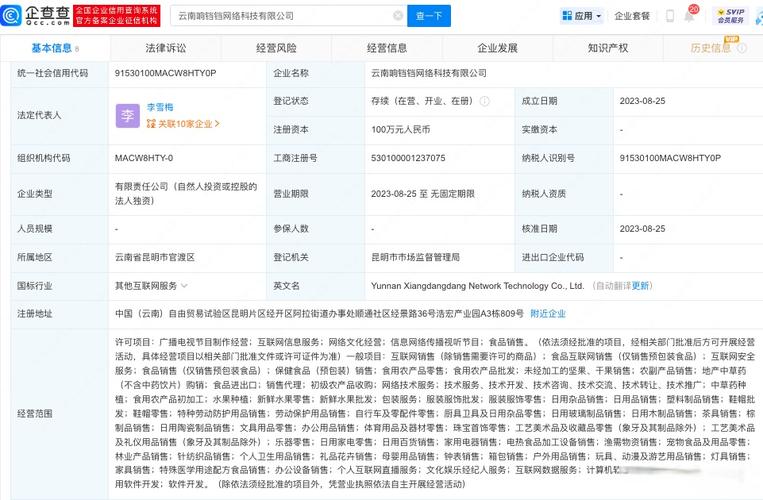Switch to 企业发展 tab
Screen dimensions: 763x500
coord(497,48)
